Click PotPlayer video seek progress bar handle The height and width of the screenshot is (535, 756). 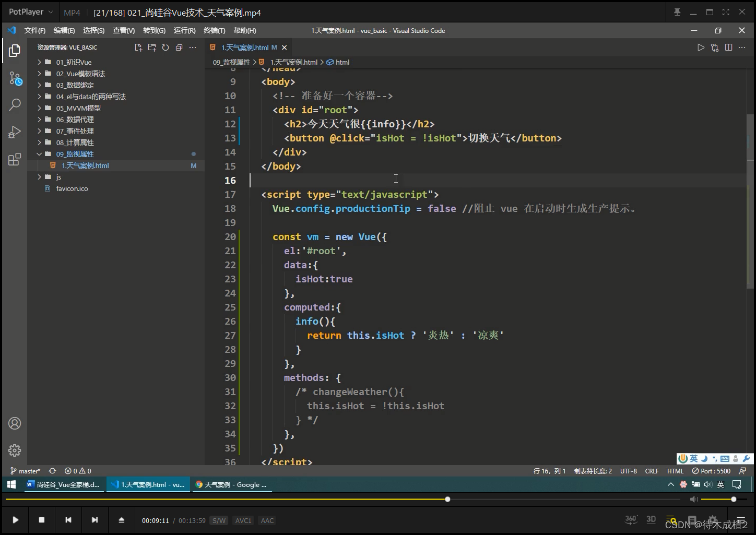pyautogui.click(x=447, y=500)
